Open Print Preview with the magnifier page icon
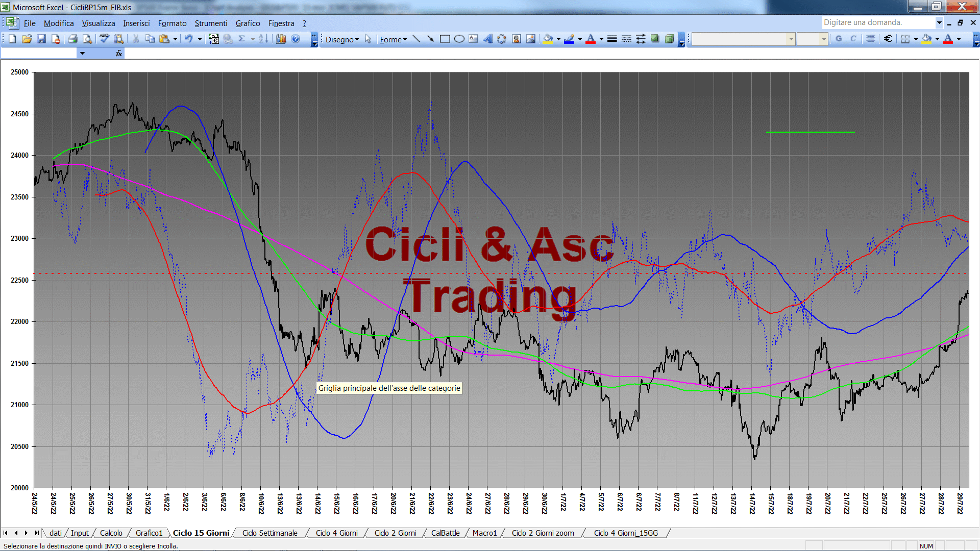Image resolution: width=980 pixels, height=551 pixels. point(87,39)
